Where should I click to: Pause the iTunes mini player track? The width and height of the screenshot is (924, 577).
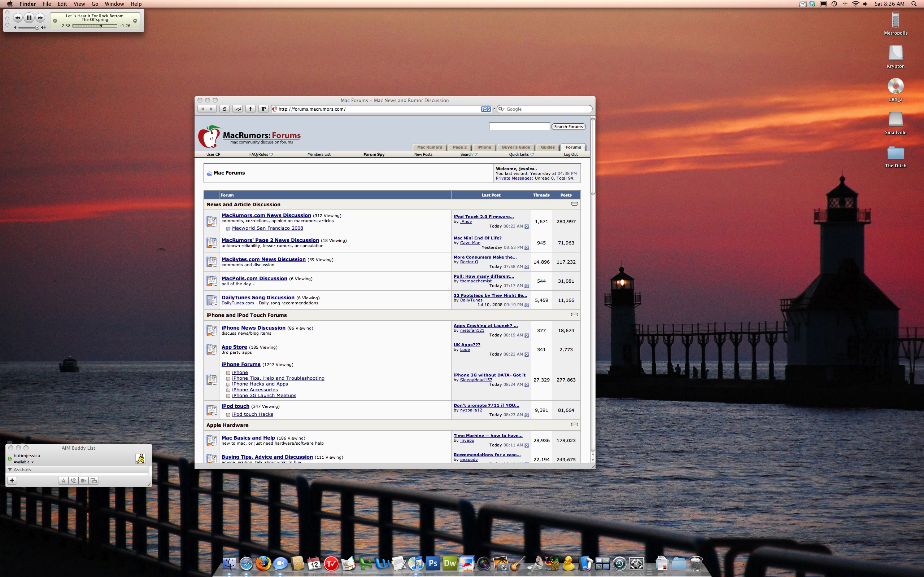(x=29, y=18)
